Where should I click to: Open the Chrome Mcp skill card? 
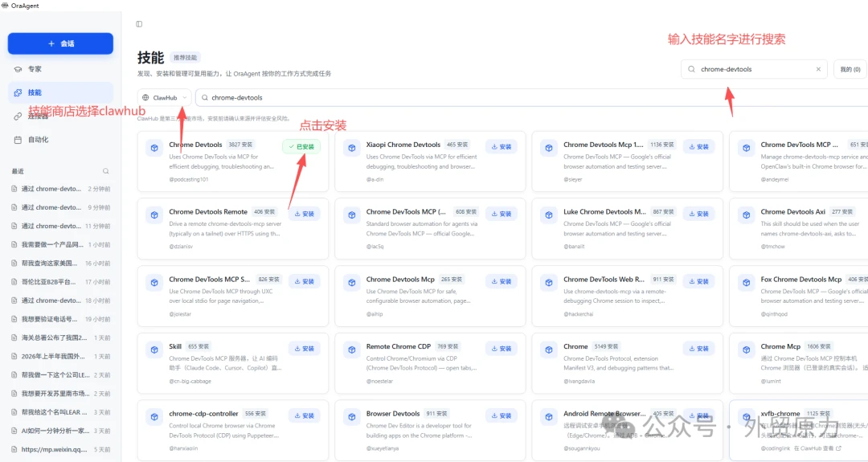click(x=799, y=363)
